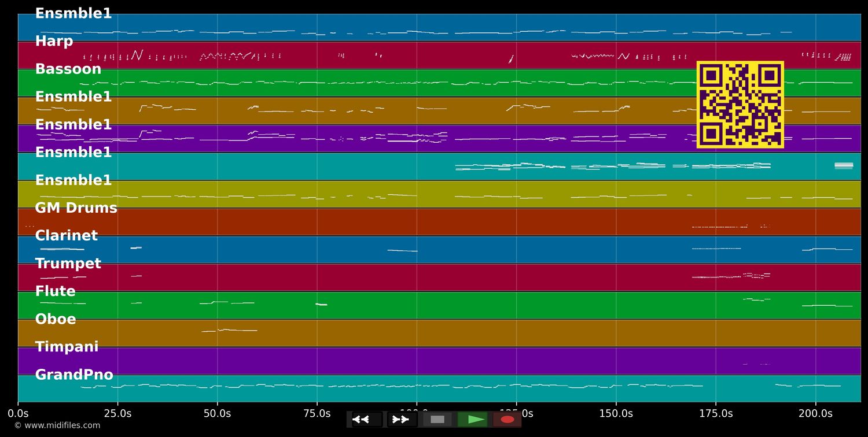Select the Ensmble1 label on the orange-brown track
This screenshot has width=868, height=437.
coord(73,97)
